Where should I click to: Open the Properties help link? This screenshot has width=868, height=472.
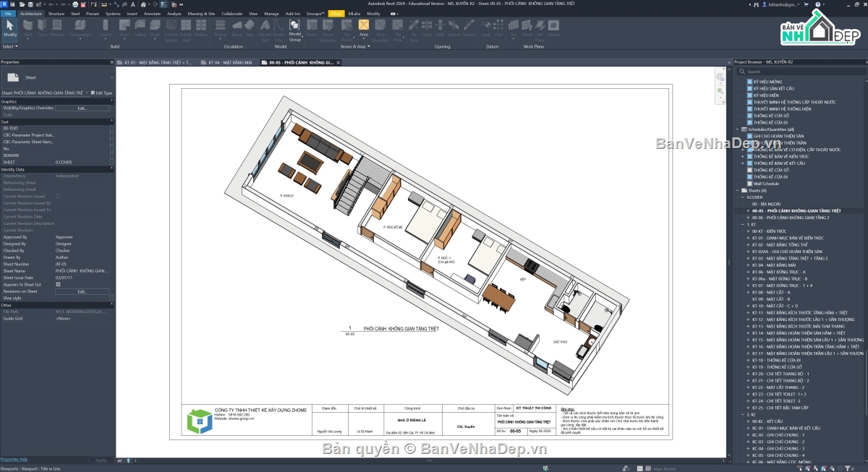(14, 460)
